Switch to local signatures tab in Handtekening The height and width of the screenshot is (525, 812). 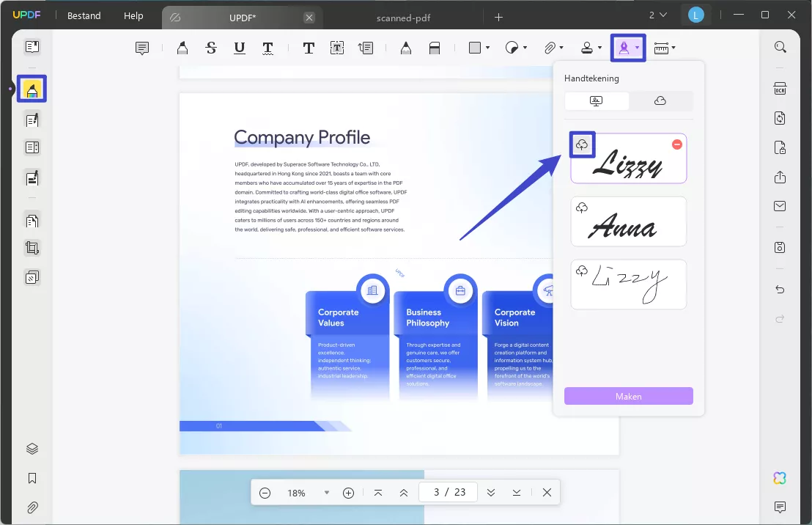coord(597,101)
